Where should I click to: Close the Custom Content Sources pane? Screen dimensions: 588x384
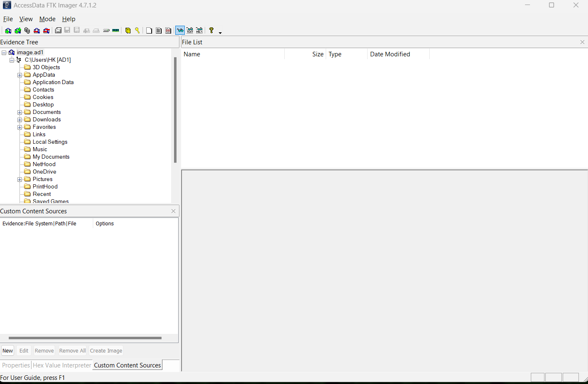point(173,211)
